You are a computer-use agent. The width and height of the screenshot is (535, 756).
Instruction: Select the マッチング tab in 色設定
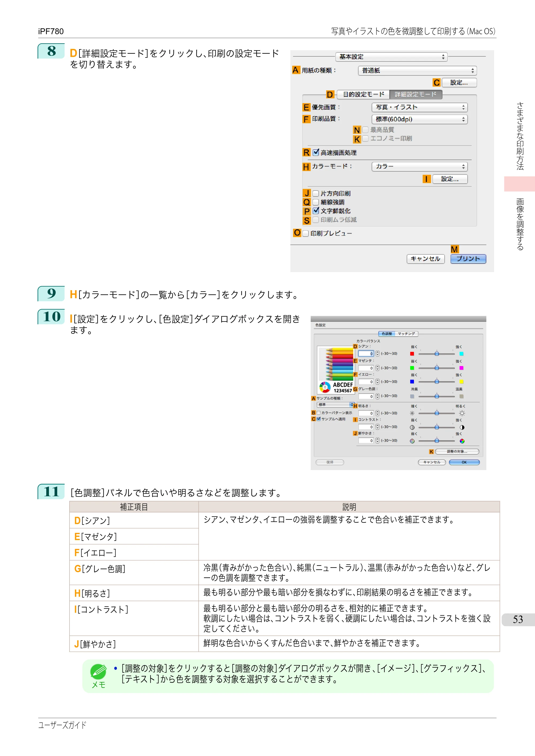406,334
